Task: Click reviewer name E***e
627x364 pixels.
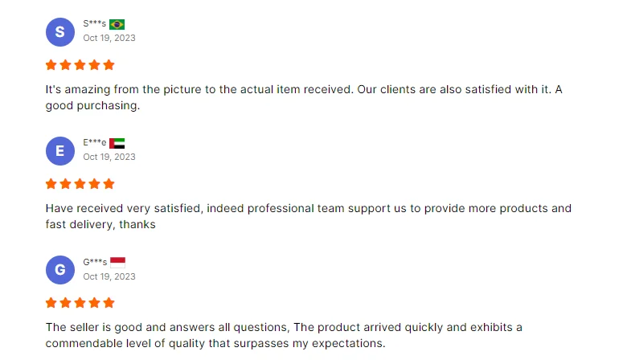Action: [x=94, y=143]
